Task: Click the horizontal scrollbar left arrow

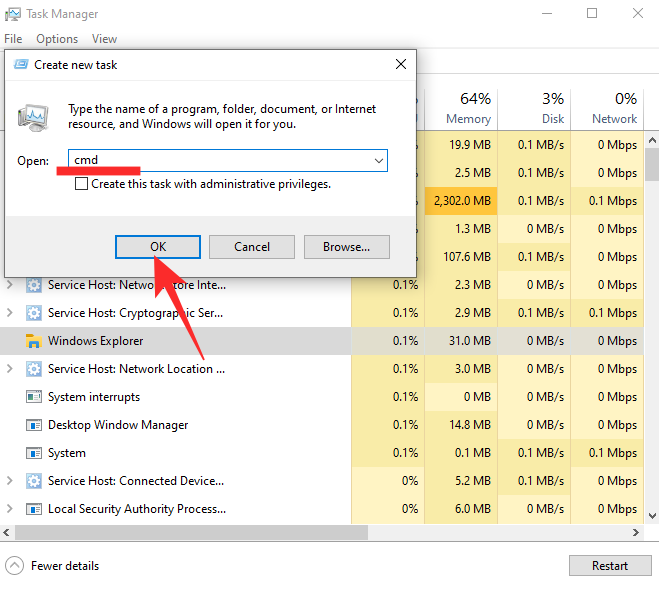Action: coord(6,533)
